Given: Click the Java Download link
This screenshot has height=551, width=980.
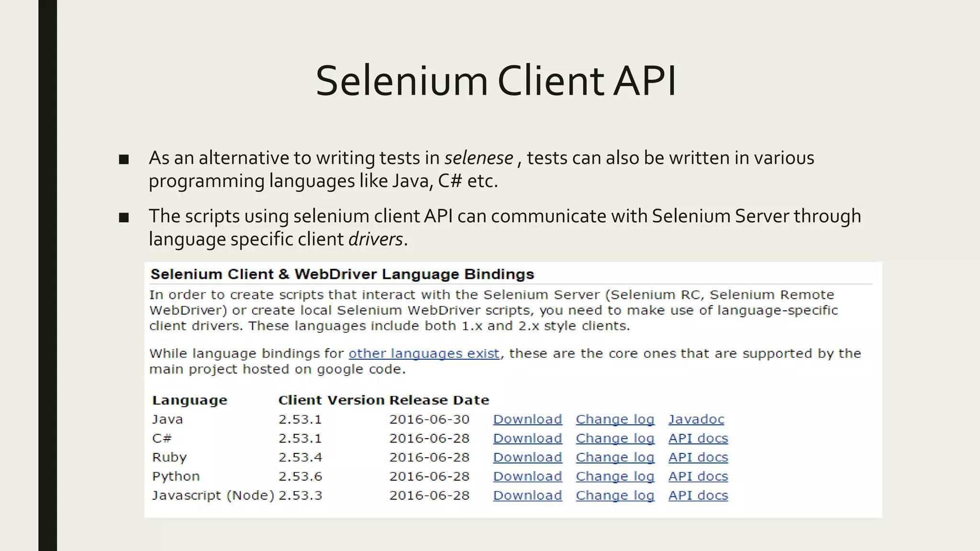Looking at the screenshot, I should [527, 419].
